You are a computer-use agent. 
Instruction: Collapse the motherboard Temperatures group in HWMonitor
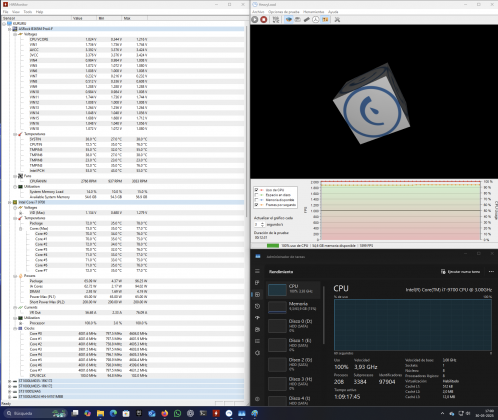[15, 134]
